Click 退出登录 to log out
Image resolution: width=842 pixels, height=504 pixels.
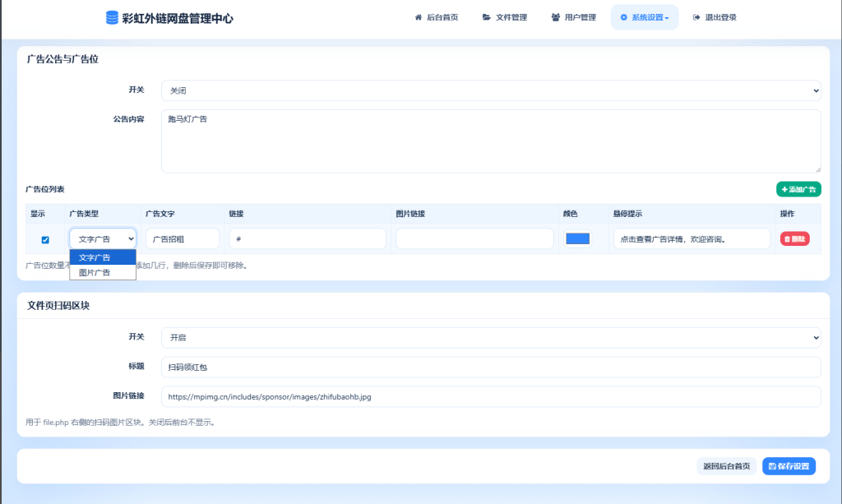pyautogui.click(x=715, y=17)
